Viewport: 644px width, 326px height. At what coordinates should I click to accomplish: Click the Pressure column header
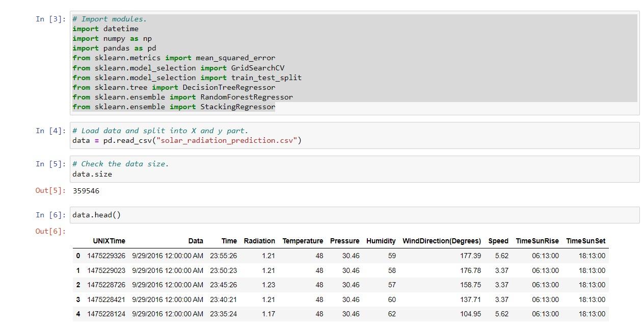[344, 241]
